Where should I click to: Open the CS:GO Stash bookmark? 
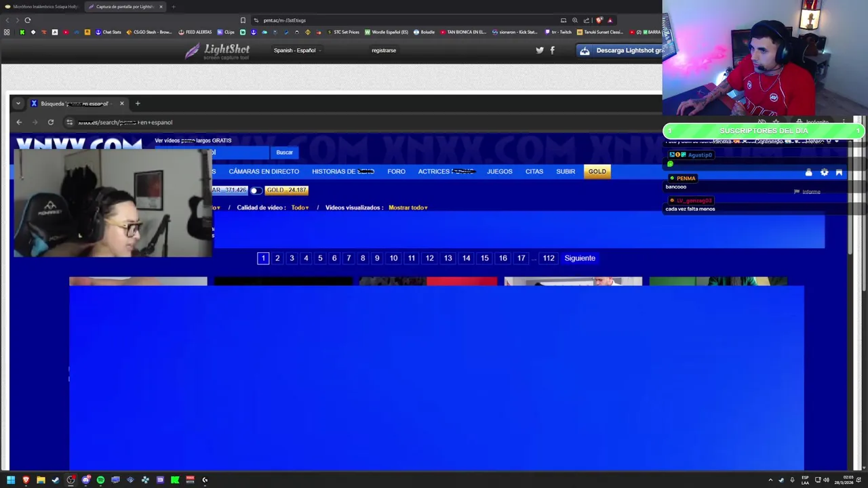[149, 32]
